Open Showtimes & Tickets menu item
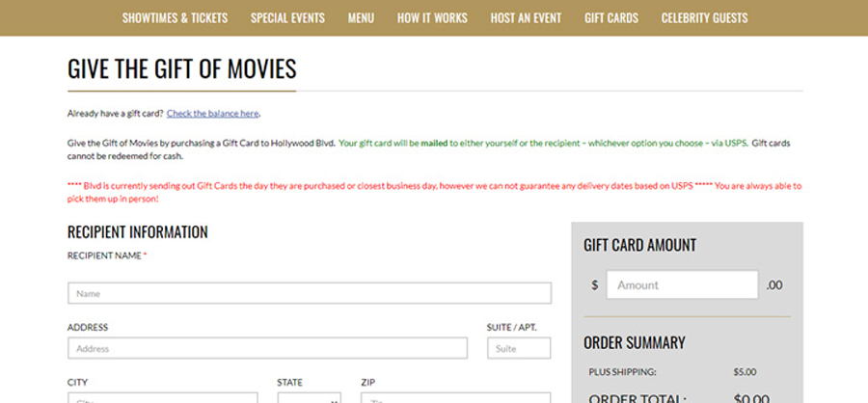This screenshot has width=868, height=403. 175,17
